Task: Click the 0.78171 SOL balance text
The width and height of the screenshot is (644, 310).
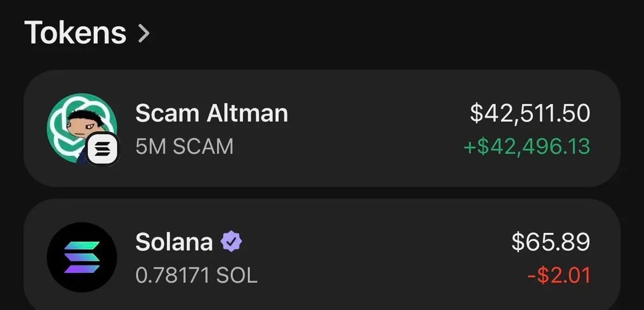Action: click(196, 276)
